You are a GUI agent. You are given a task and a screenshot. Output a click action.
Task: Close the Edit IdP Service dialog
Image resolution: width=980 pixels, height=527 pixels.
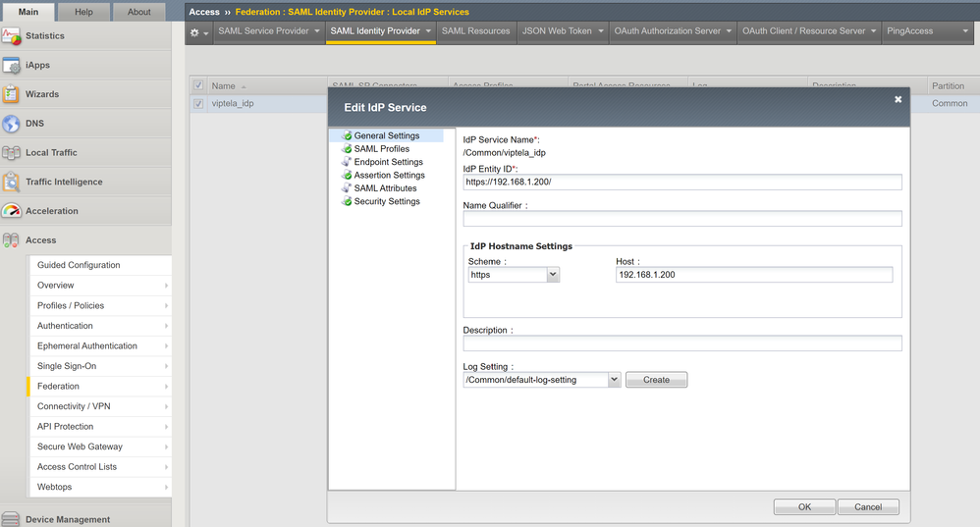(x=898, y=99)
